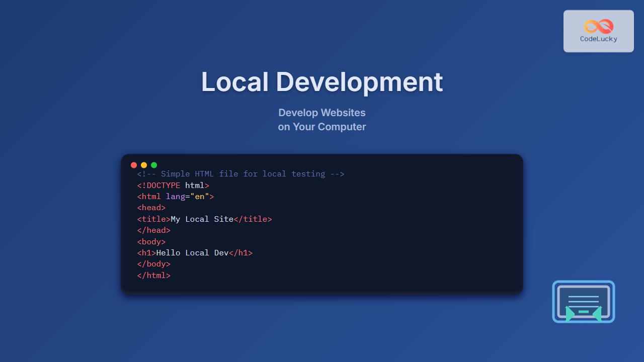The height and width of the screenshot is (362, 644).
Task: Click the Hello Local Dev heading text
Action: [x=192, y=253]
